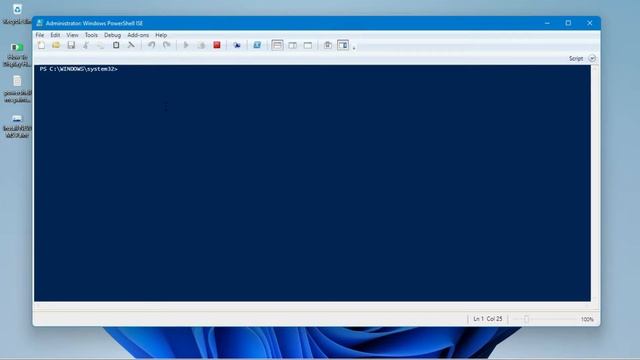The height and width of the screenshot is (360, 640).
Task: Show Script Pane Right layout icon
Action: [293, 45]
